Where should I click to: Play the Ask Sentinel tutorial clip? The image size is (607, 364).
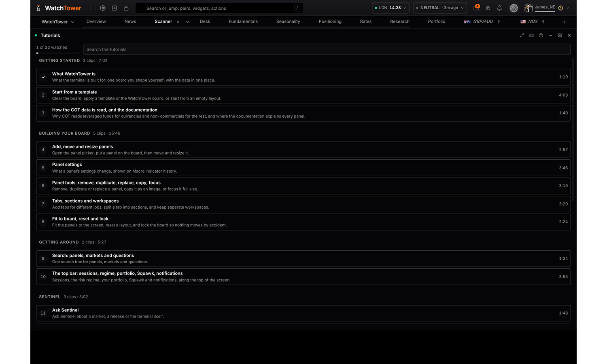[303, 313]
